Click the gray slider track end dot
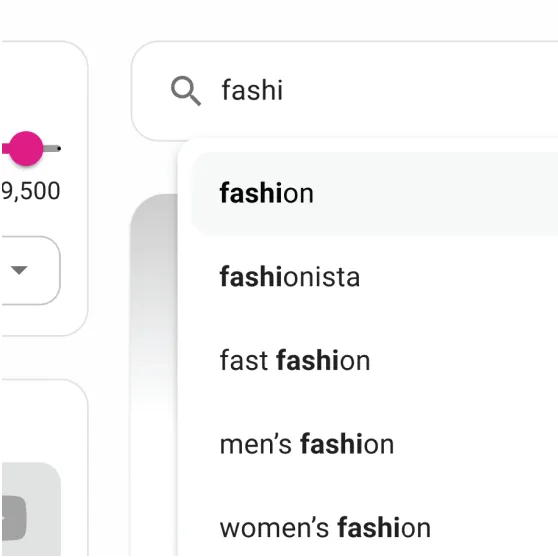The image size is (558, 557). [59, 148]
